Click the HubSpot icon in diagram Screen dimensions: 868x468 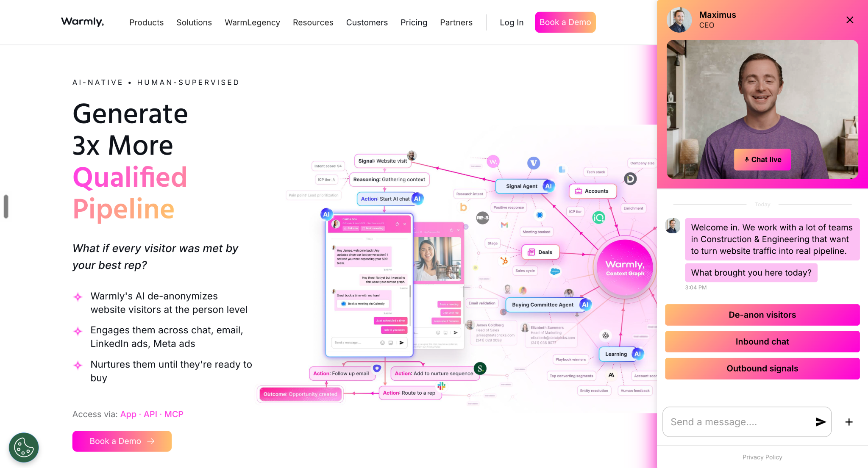[504, 261]
